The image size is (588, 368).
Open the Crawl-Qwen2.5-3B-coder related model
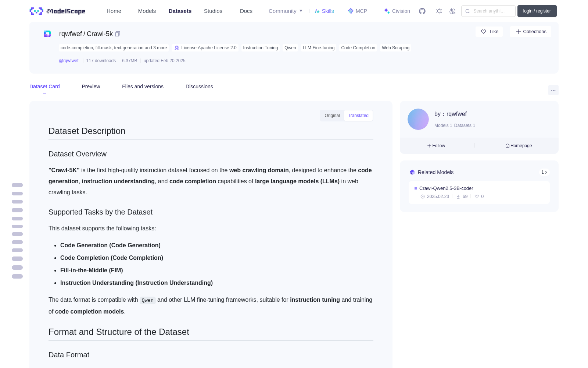446,188
